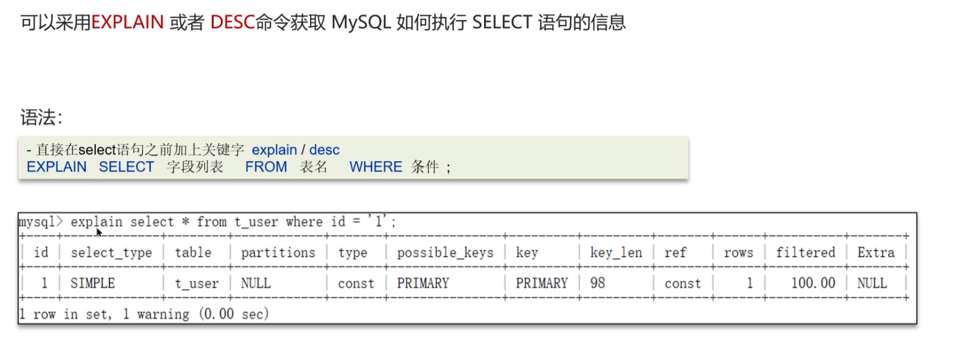Click the filtered column header
The height and width of the screenshot is (340, 980).
[805, 253]
